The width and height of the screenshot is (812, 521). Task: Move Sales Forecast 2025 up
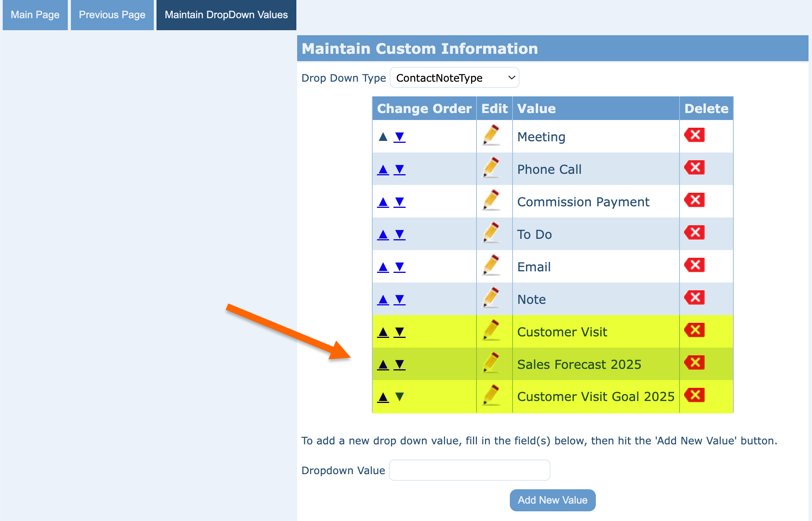383,365
